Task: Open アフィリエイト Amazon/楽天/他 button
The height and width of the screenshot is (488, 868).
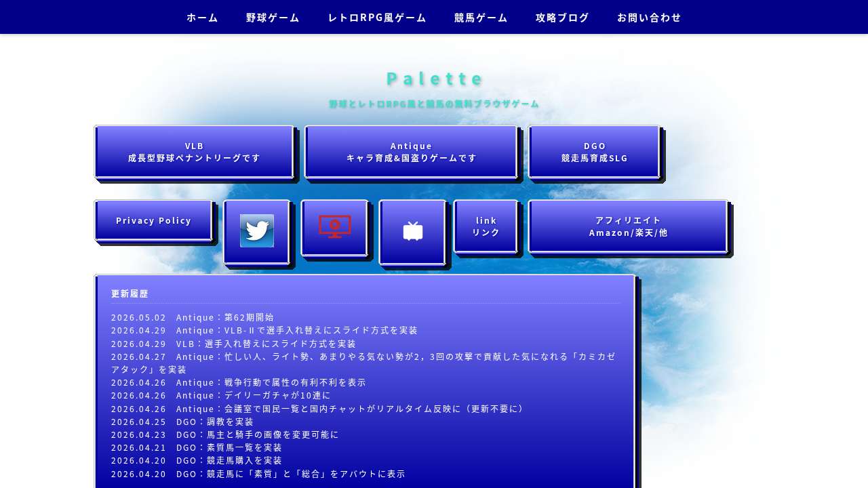Action: [x=628, y=226]
